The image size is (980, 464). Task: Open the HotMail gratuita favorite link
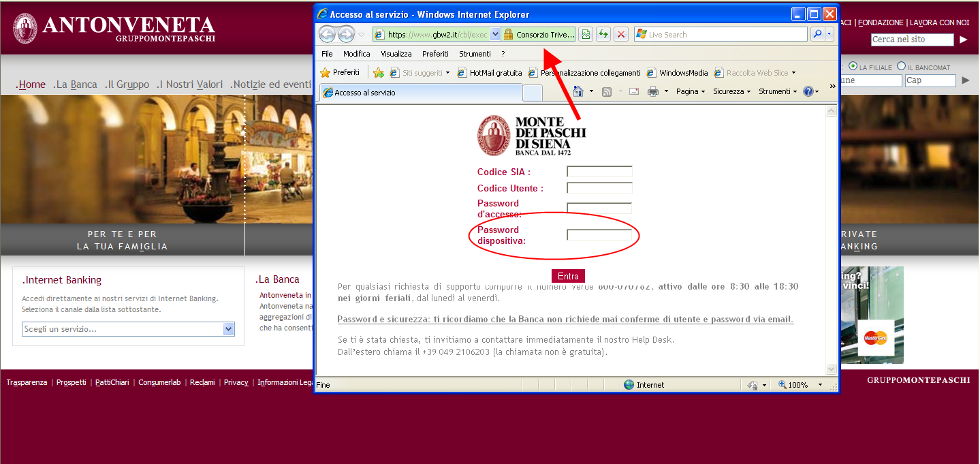click(x=490, y=73)
